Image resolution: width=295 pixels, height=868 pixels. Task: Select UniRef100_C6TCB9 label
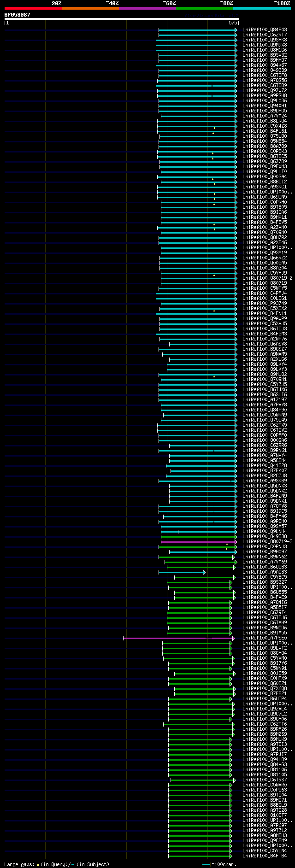point(265,86)
